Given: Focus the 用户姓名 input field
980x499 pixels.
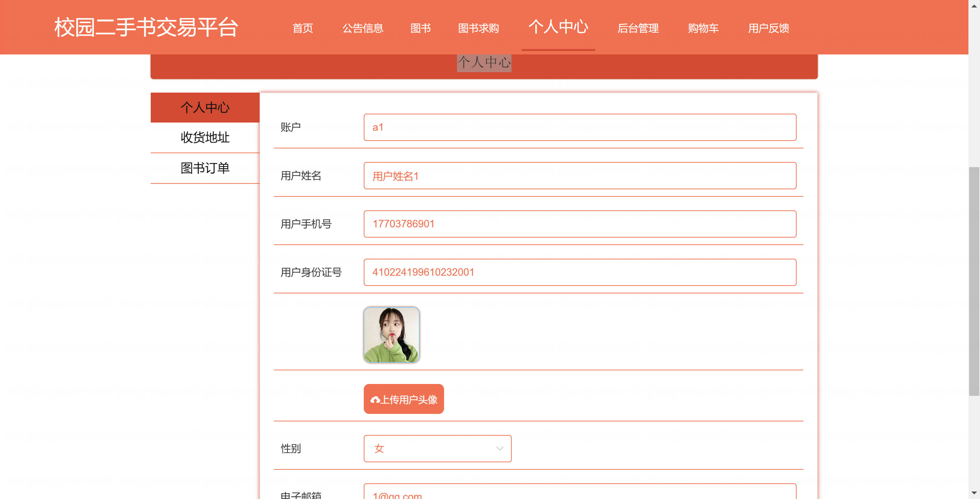Looking at the screenshot, I should coord(580,176).
